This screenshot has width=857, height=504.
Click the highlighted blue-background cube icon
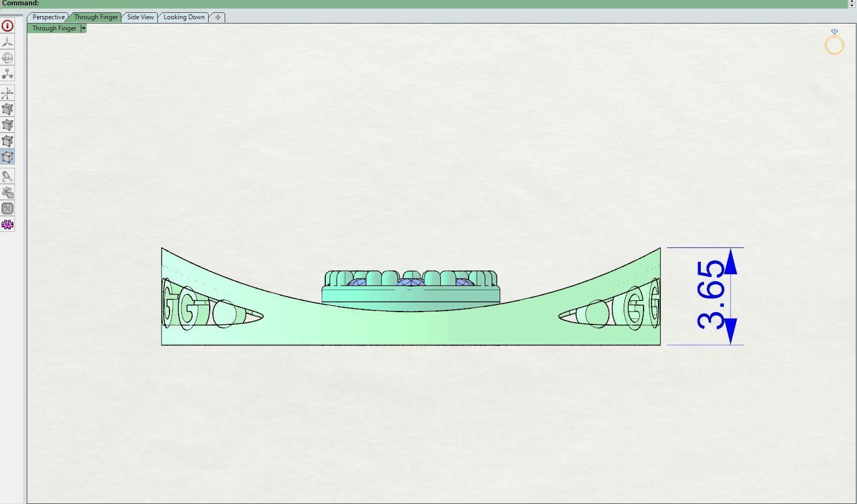[x=7, y=157]
